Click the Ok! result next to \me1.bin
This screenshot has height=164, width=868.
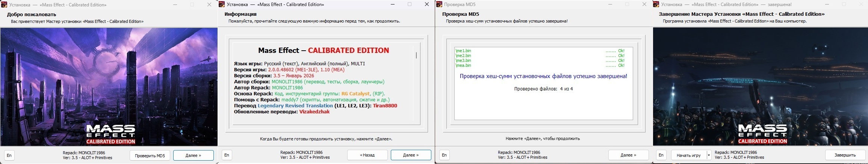621,51
